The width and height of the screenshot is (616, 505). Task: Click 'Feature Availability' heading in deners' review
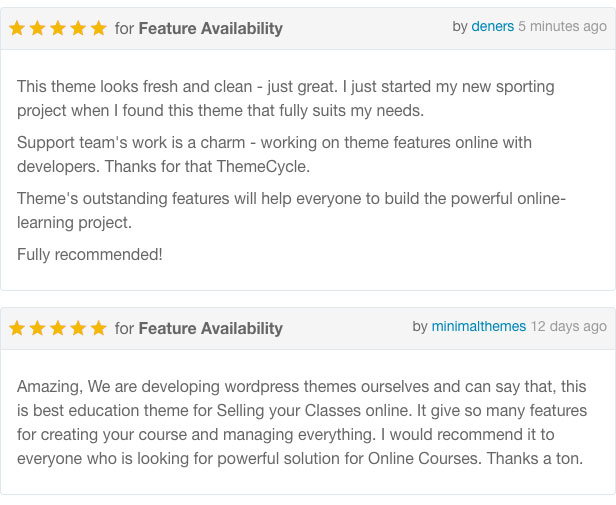[211, 29]
